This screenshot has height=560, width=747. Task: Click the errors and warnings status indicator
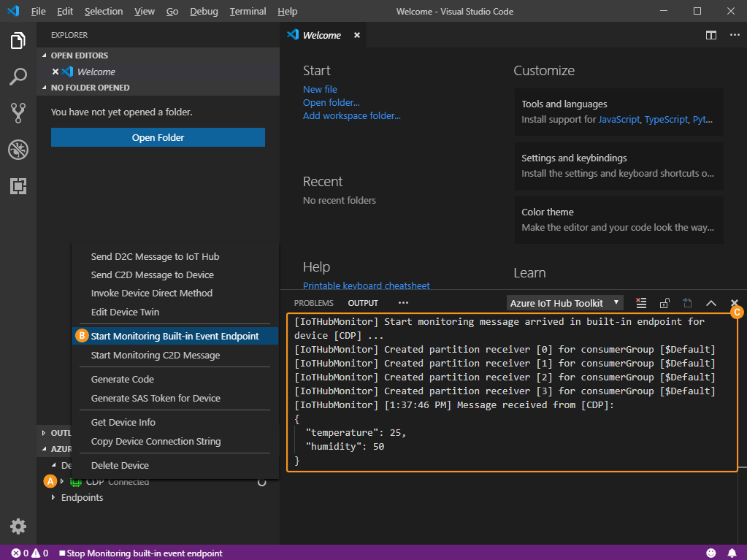[30, 553]
